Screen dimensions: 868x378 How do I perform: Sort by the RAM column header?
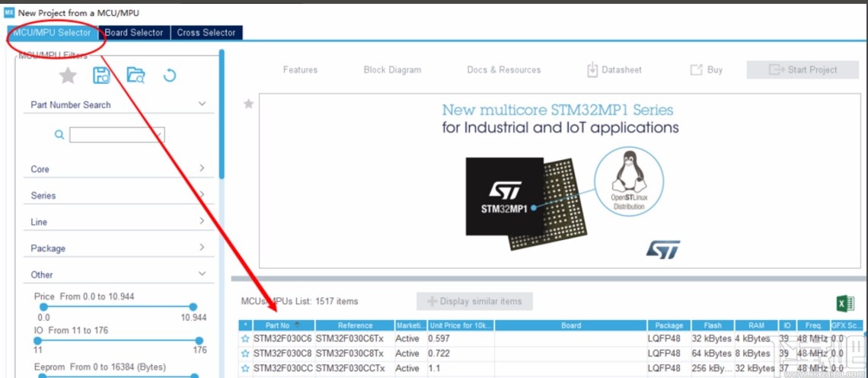tap(756, 325)
